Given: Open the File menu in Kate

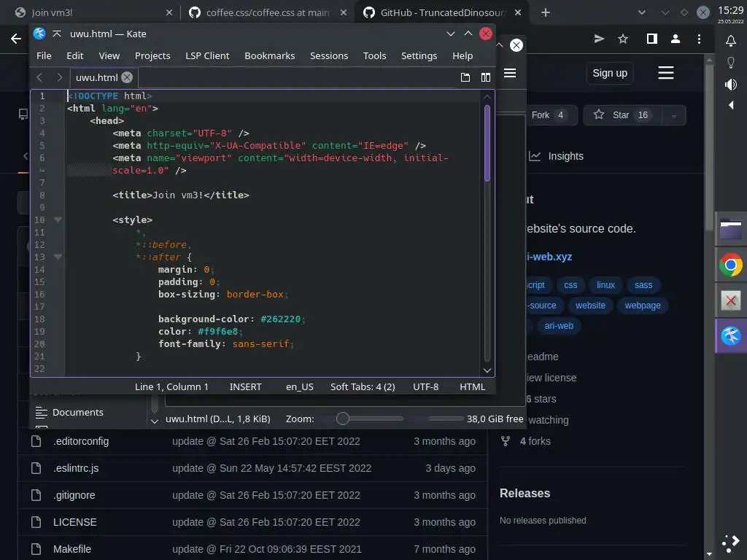Looking at the screenshot, I should [44, 55].
